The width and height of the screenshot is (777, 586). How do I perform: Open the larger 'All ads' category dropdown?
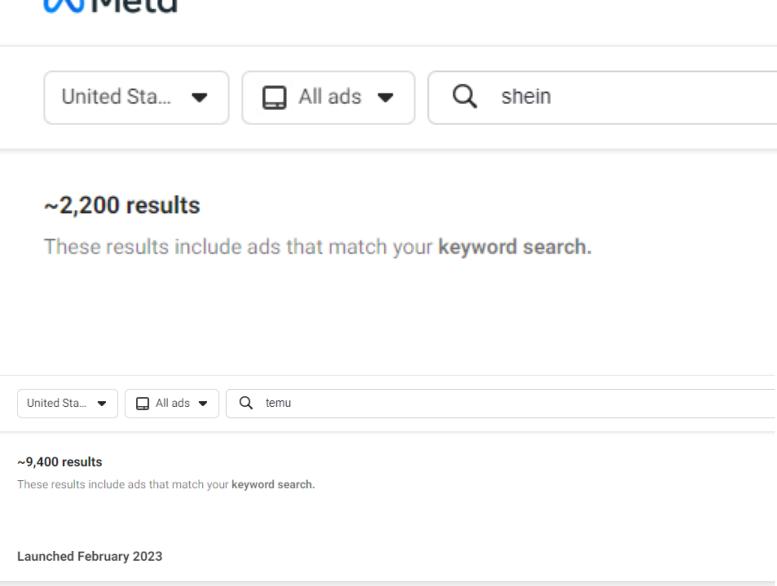point(328,98)
